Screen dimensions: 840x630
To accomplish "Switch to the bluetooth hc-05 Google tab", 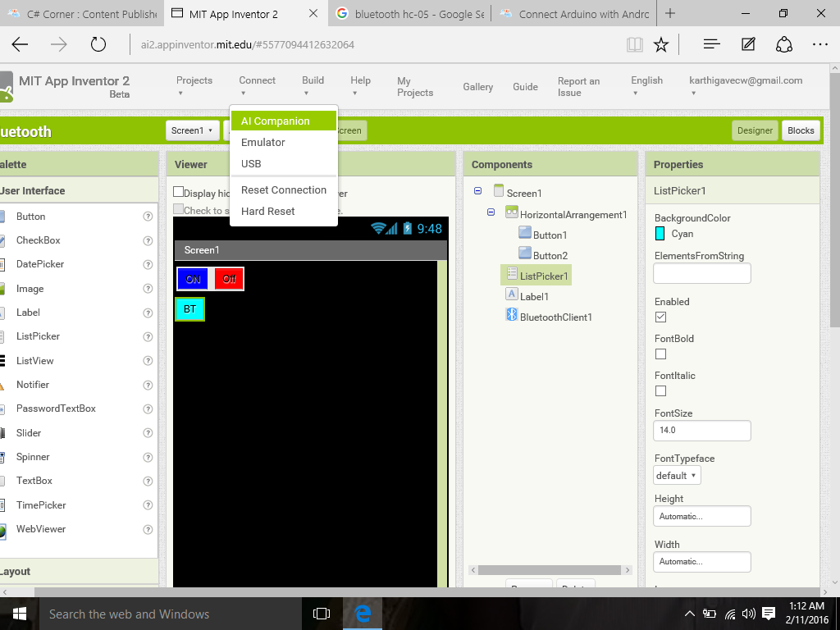I will [409, 14].
